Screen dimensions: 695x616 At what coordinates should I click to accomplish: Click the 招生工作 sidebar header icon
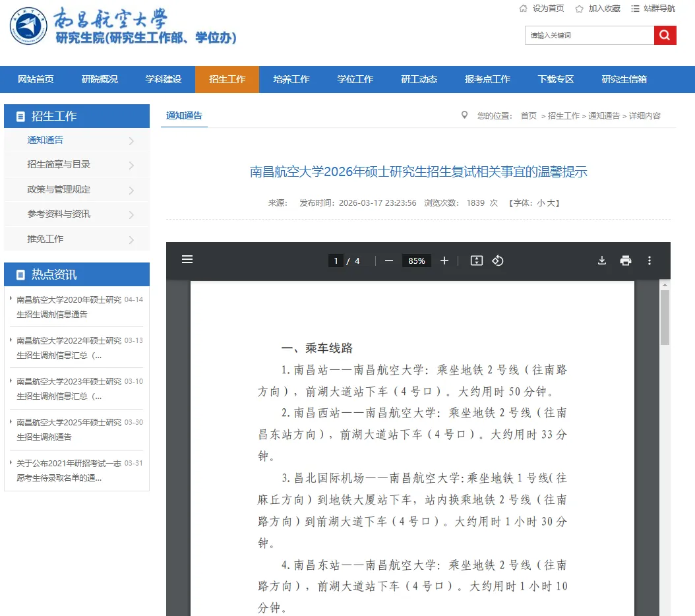coord(20,117)
